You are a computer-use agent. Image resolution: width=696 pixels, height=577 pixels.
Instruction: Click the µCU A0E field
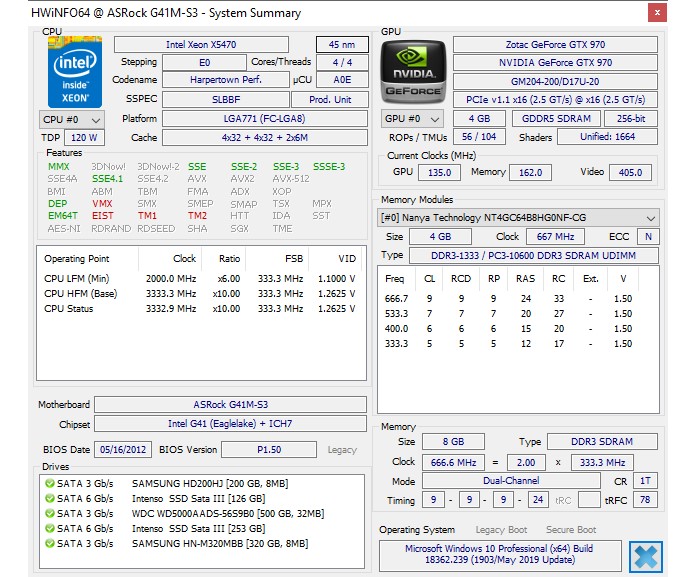click(x=342, y=80)
